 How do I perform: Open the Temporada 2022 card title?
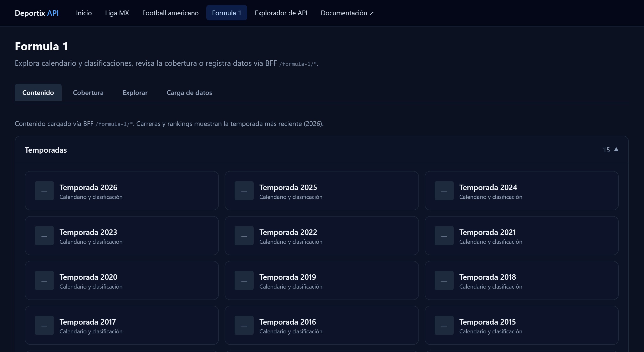coord(288,232)
